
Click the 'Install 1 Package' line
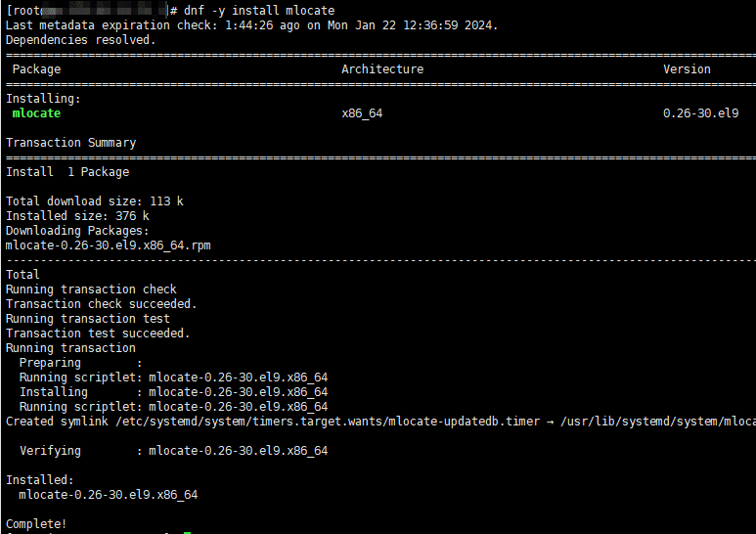67,172
